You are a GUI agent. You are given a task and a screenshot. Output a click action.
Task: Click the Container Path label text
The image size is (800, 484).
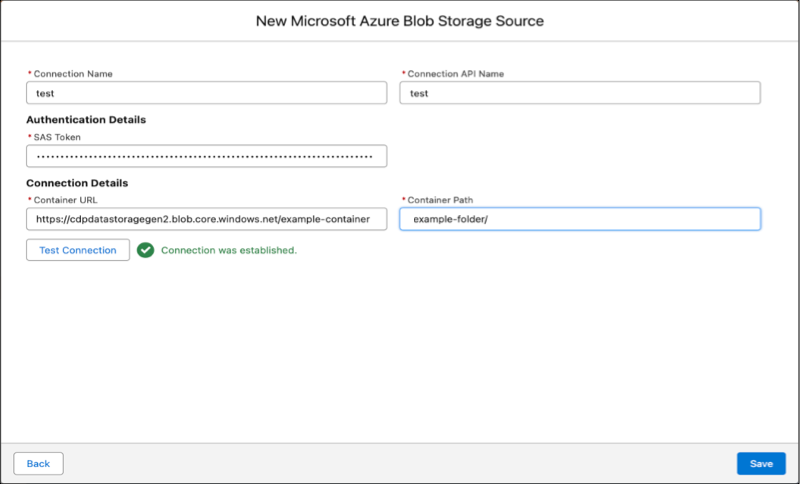tap(442, 200)
